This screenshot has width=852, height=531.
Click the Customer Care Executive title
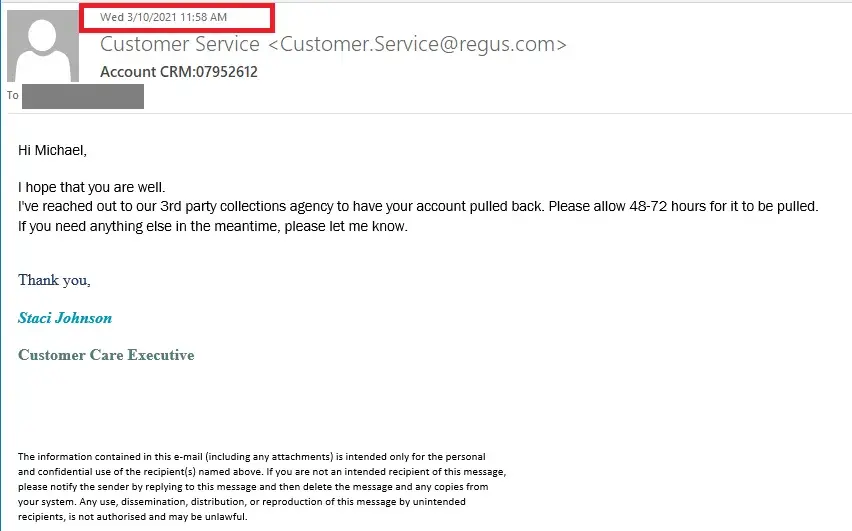click(x=106, y=355)
